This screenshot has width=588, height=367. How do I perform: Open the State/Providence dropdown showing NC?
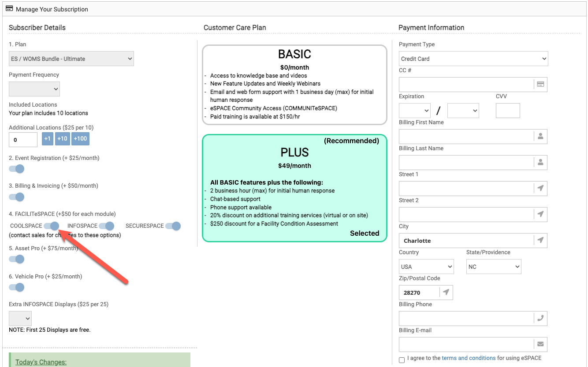tap(494, 267)
